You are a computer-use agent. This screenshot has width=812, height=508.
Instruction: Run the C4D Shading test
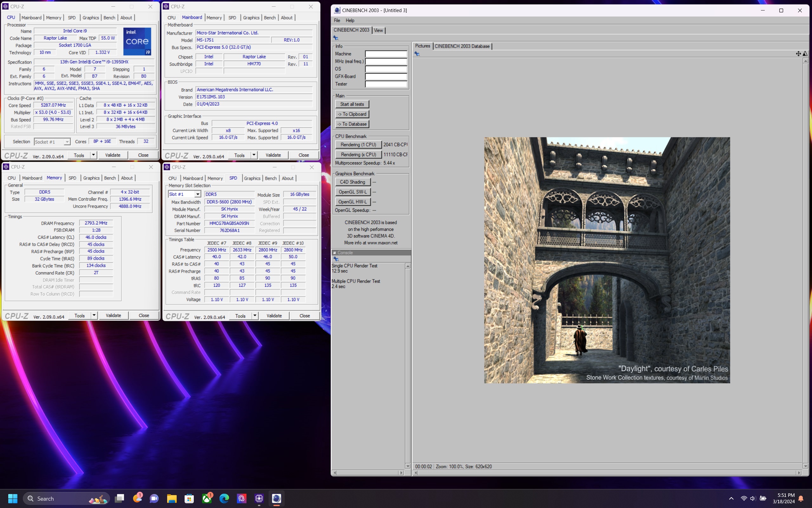pos(353,182)
